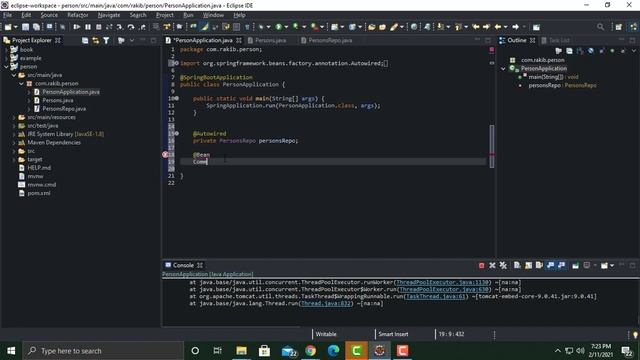This screenshot has width=640, height=360.
Task: Collapse PersonApplication class in Outline
Action: click(x=503, y=69)
